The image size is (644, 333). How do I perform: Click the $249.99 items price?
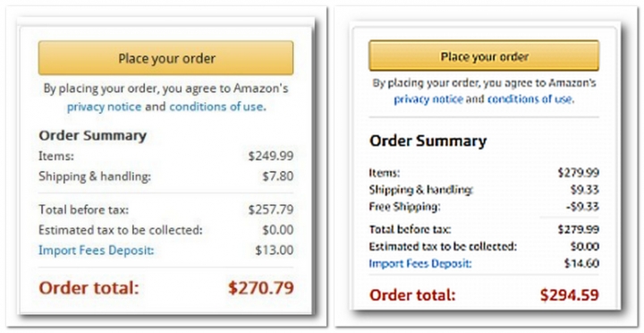click(x=271, y=157)
